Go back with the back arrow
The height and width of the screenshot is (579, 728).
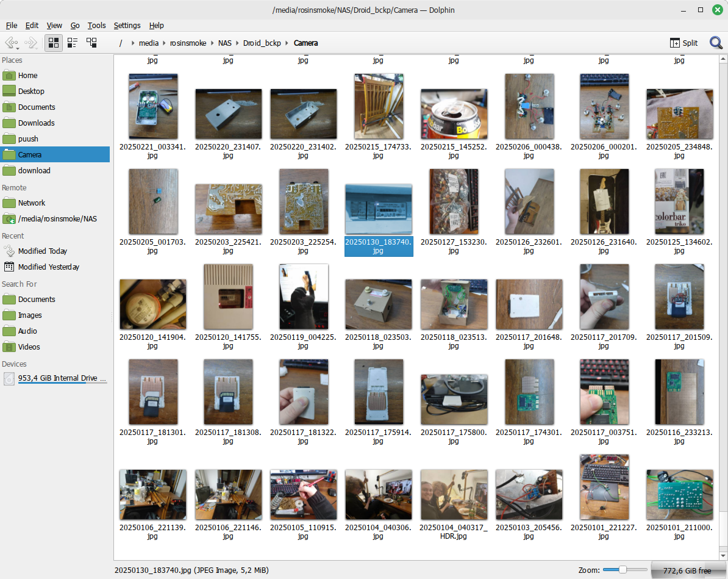[12, 43]
